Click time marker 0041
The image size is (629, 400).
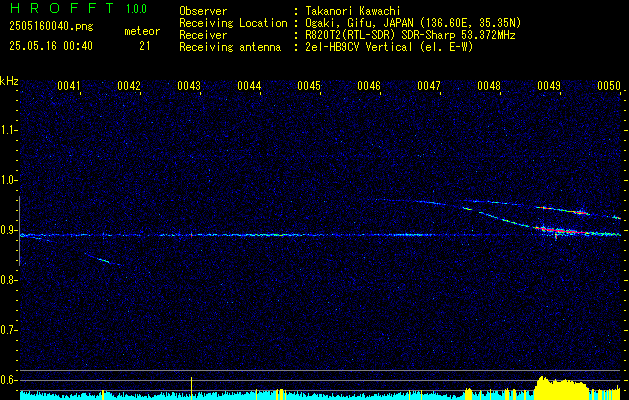tap(69, 86)
